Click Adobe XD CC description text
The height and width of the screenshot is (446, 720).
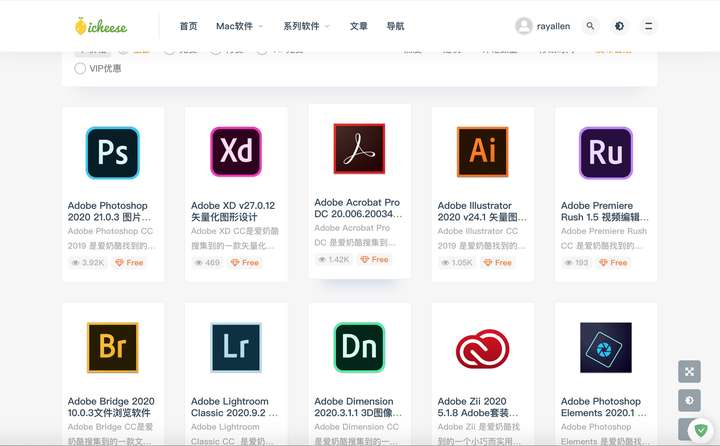pyautogui.click(x=234, y=238)
